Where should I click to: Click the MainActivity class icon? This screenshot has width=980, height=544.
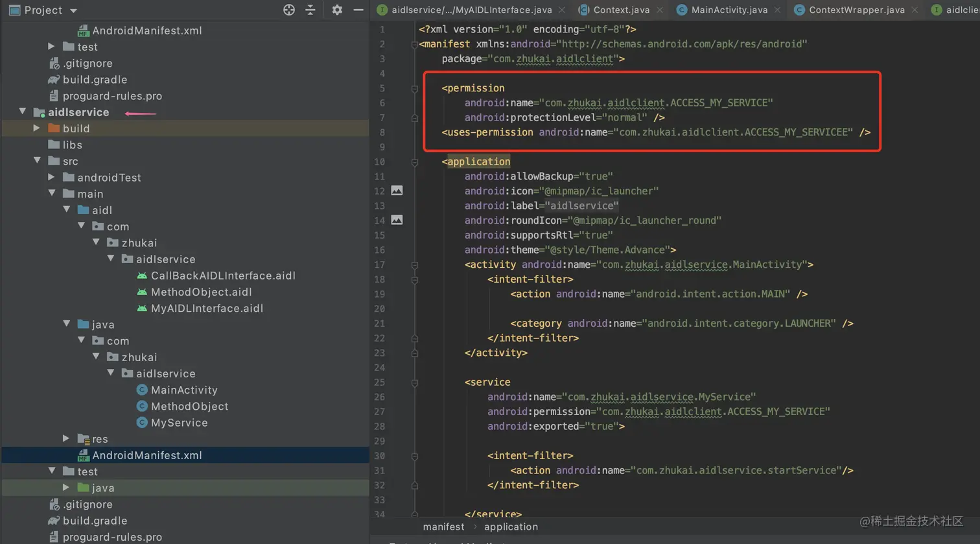tap(142, 390)
